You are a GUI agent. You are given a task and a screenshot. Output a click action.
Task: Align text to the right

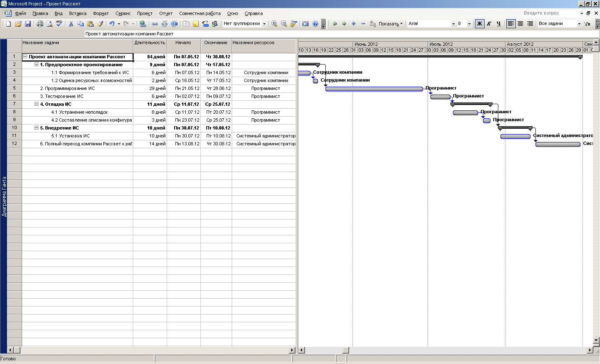[530, 24]
